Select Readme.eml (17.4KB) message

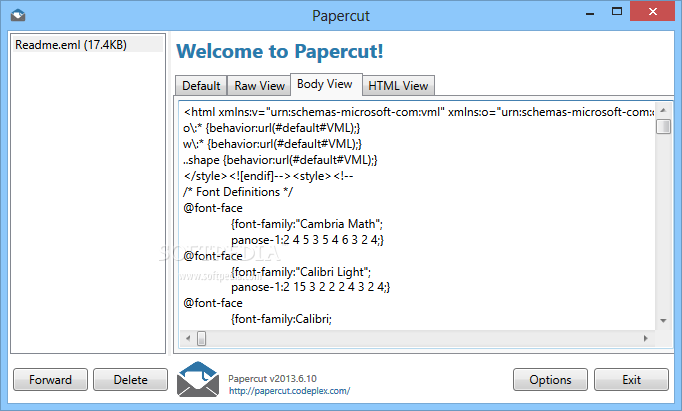click(x=88, y=44)
